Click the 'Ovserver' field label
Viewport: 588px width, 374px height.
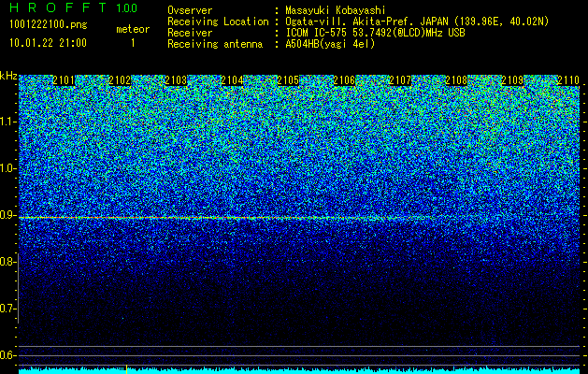(190, 10)
